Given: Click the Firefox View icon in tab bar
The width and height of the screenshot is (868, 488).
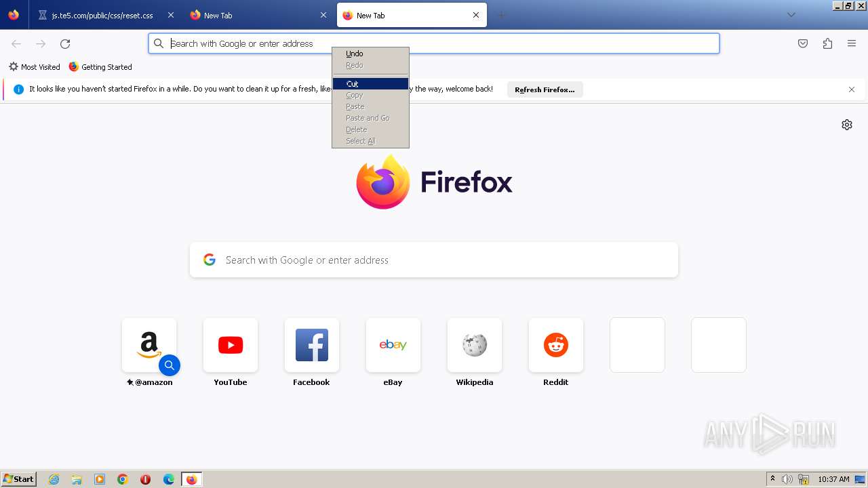Looking at the screenshot, I should pyautogui.click(x=14, y=15).
